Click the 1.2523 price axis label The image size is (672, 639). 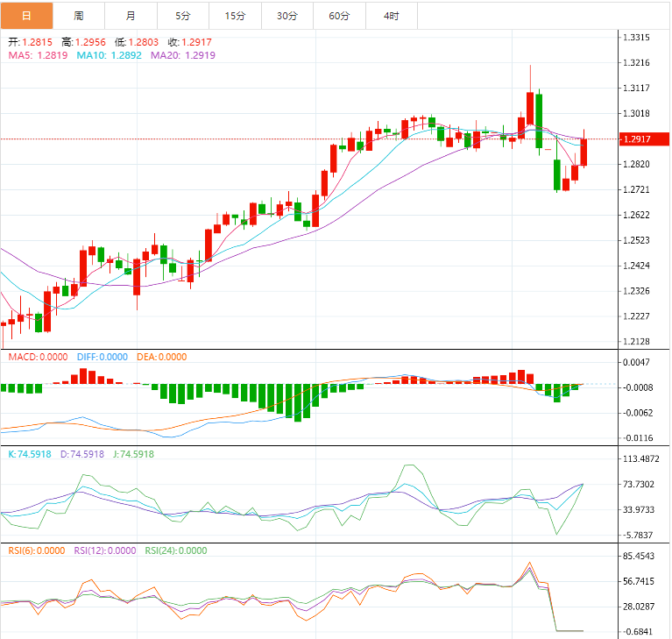636,240
